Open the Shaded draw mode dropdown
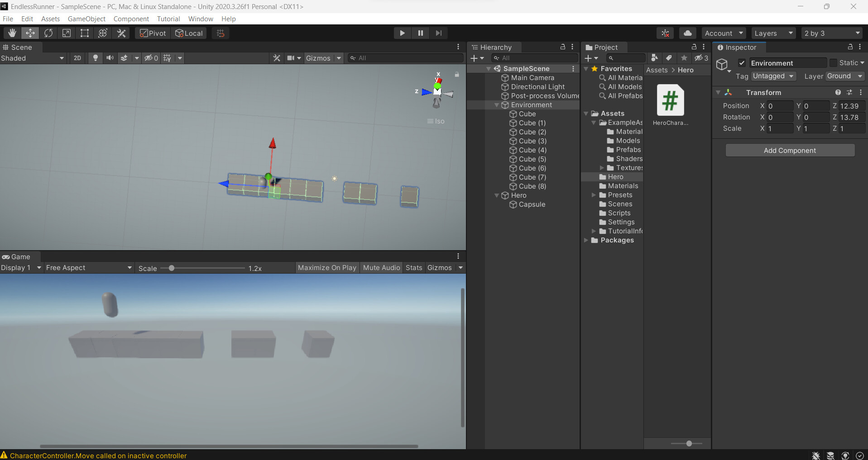868x460 pixels. tap(32, 58)
